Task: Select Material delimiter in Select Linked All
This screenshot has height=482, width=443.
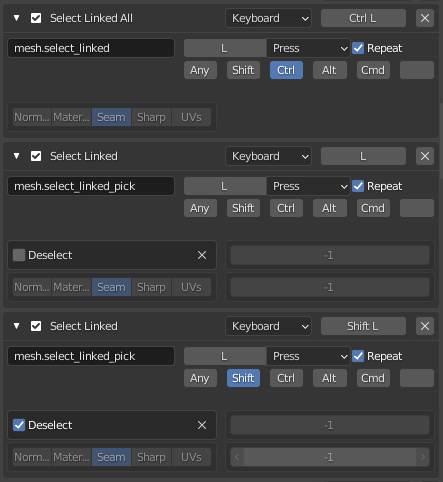Action: click(71, 117)
